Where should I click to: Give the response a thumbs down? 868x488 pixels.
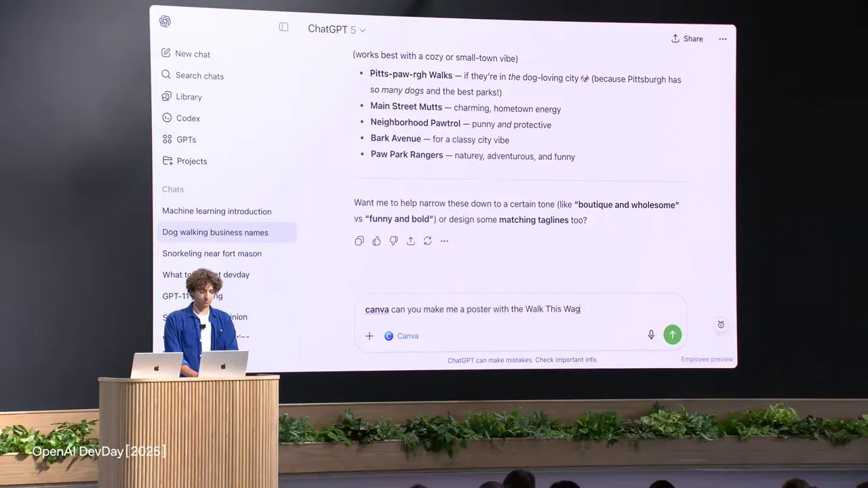pos(393,241)
